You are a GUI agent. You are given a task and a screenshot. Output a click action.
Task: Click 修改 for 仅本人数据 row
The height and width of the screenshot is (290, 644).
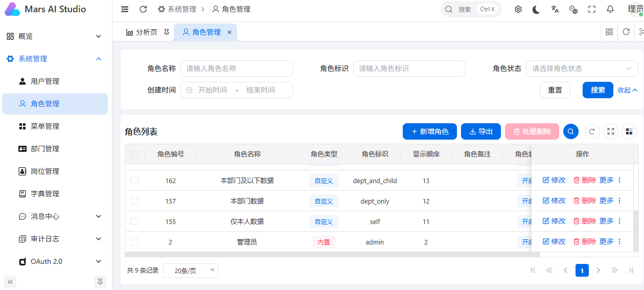(554, 221)
